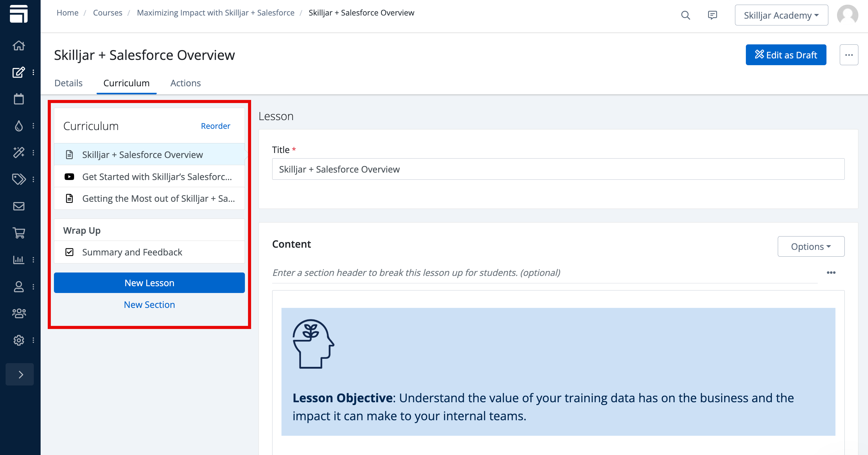Image resolution: width=868 pixels, height=455 pixels.
Task: Open the shopping cart sidebar icon
Action: [x=19, y=233]
